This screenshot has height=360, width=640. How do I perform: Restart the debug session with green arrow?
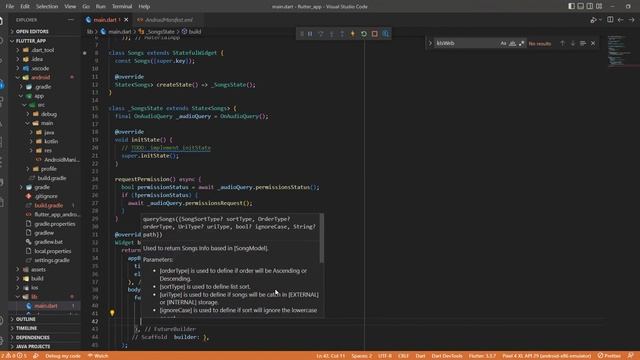coord(364,34)
